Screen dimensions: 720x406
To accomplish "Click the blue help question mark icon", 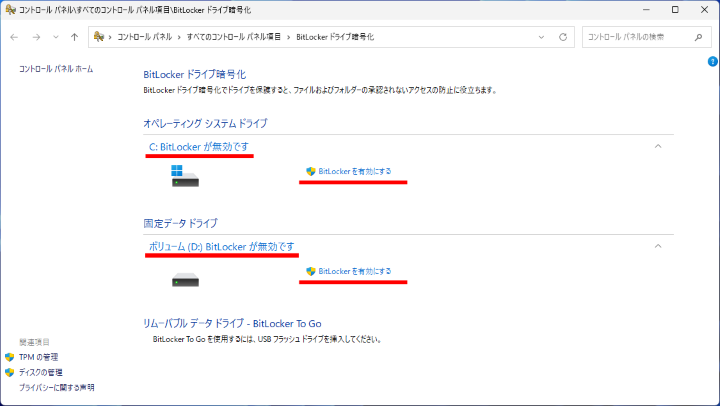I will pyautogui.click(x=713, y=62).
